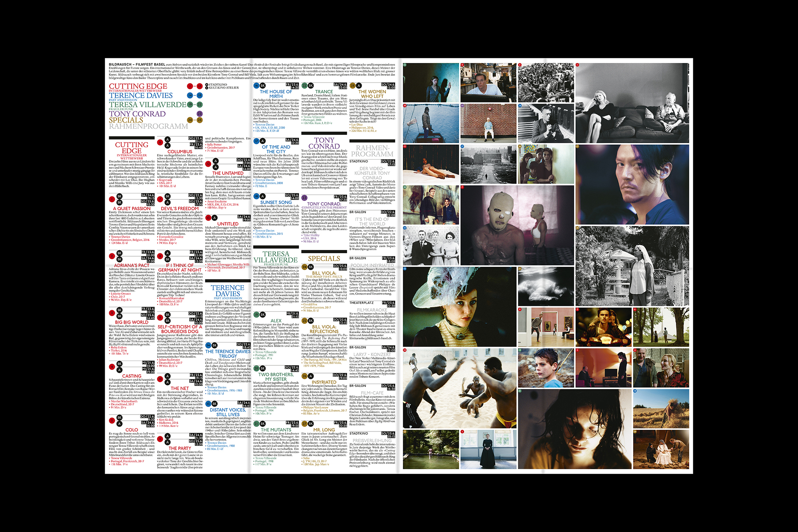Click FR/23.6. 14:30 date badge at House of Mirth
This screenshot has height=532, width=798.
[x=292, y=86]
